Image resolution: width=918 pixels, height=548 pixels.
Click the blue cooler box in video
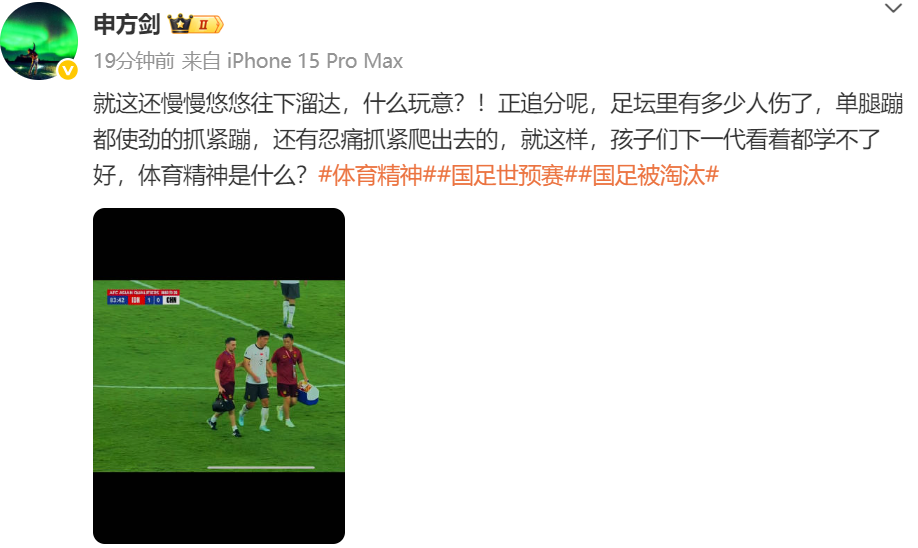click(308, 393)
